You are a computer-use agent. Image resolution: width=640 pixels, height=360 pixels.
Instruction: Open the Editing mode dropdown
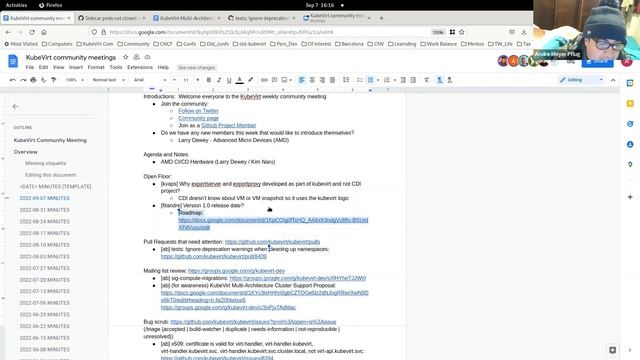point(581,80)
